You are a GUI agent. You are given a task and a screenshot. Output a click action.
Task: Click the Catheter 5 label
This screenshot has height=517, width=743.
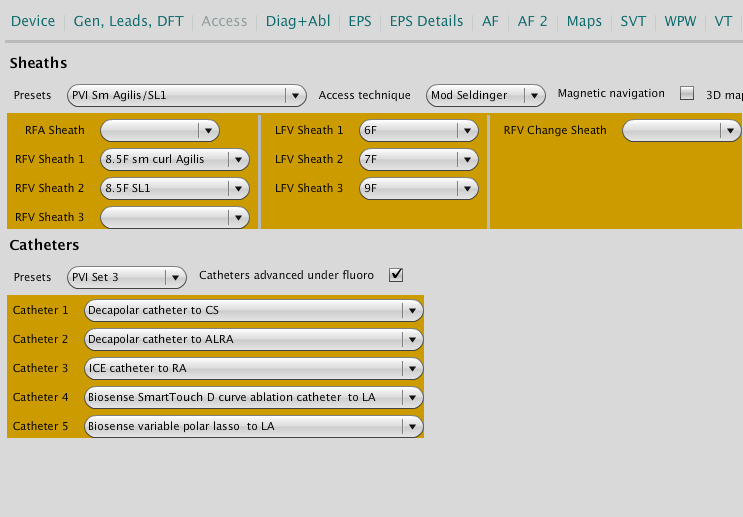pos(40,426)
